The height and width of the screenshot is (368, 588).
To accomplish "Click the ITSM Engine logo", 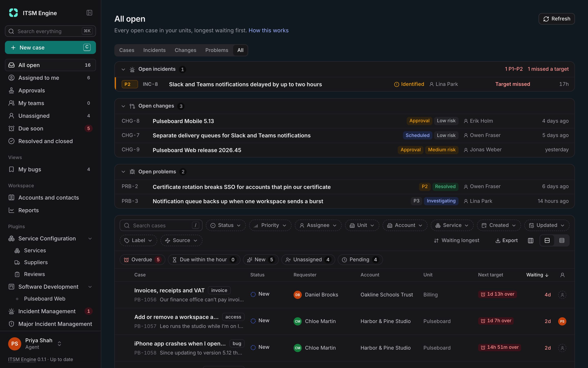I will pos(13,13).
